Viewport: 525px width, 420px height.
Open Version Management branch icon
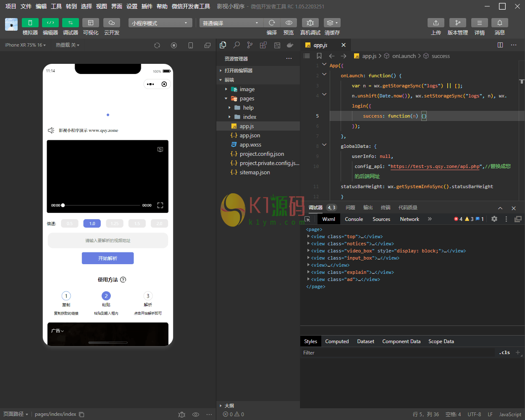pyautogui.click(x=457, y=23)
